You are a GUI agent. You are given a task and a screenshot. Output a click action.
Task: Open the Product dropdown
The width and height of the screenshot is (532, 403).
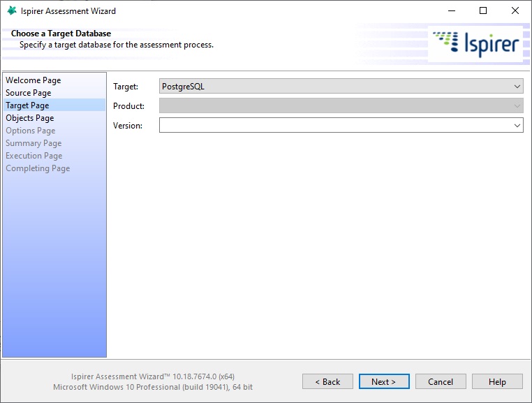[x=341, y=105]
